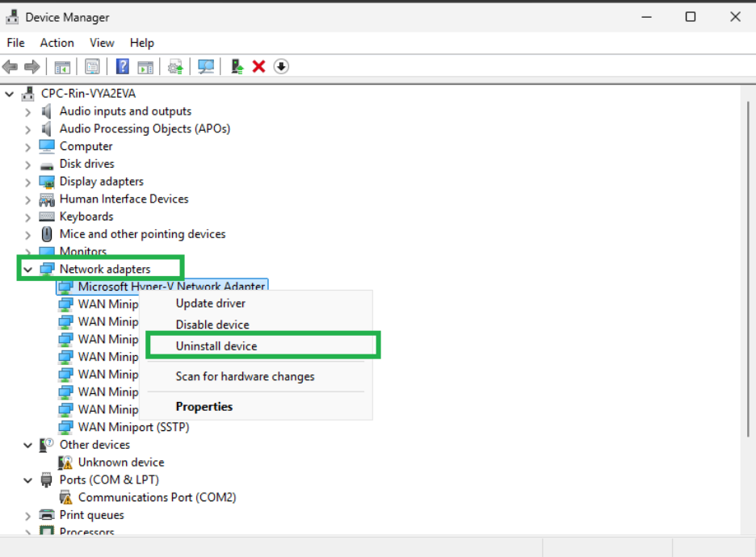Image resolution: width=756 pixels, height=557 pixels.
Task: Click Scan for hardware changes monitor icon
Action: click(x=206, y=66)
